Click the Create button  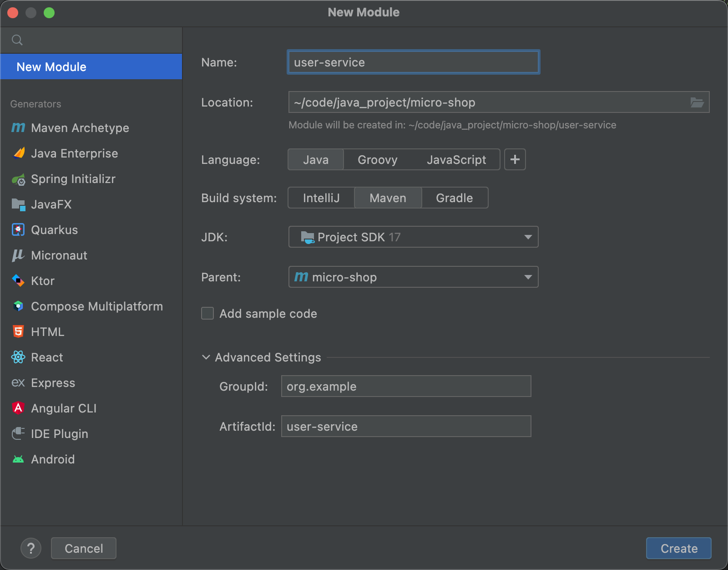(x=679, y=548)
